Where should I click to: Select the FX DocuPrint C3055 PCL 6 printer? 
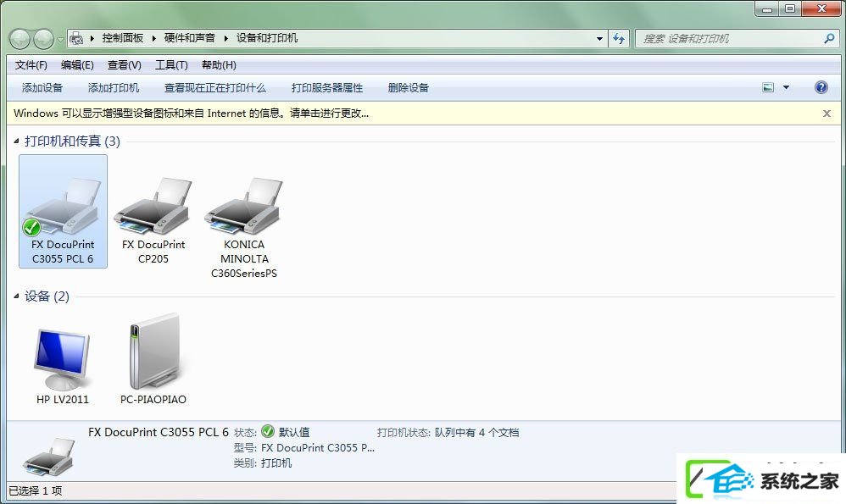[x=63, y=211]
